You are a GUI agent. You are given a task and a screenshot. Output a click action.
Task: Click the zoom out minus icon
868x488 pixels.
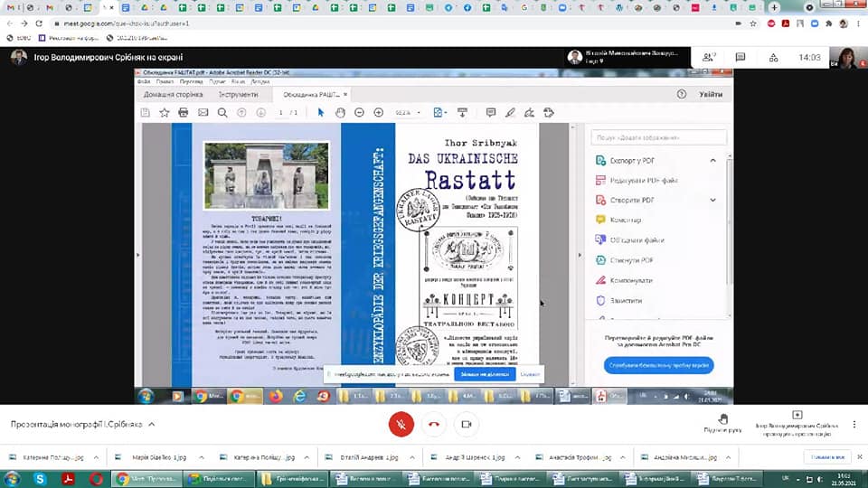pyautogui.click(x=359, y=113)
